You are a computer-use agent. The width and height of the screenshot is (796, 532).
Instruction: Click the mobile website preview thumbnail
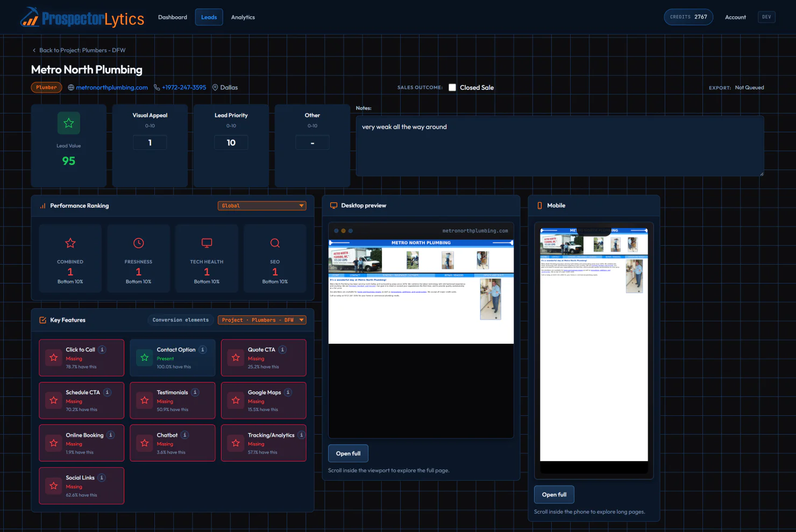594,344
